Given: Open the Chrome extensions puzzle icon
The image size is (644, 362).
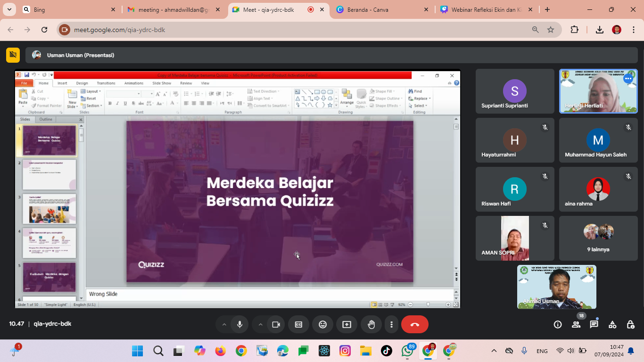Looking at the screenshot, I should point(574,30).
